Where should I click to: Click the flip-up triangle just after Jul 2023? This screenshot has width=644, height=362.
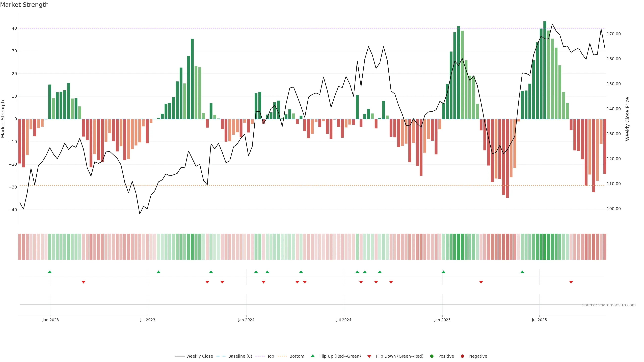(158, 272)
